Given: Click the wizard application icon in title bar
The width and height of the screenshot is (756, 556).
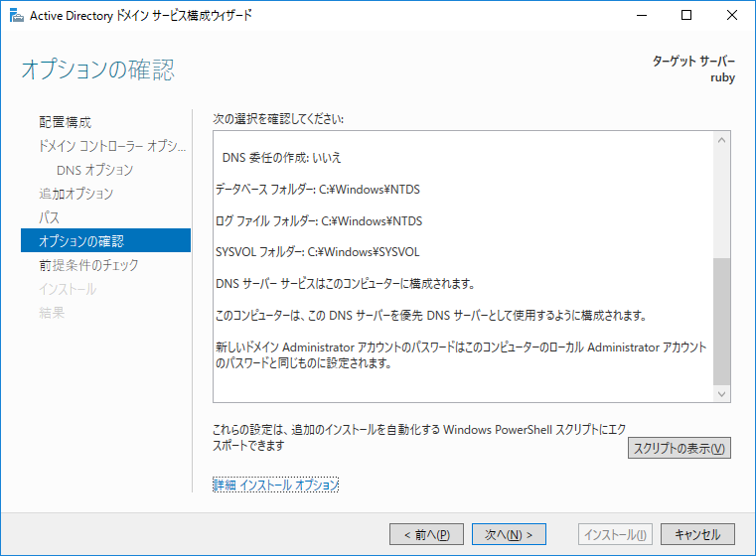Looking at the screenshot, I should tap(17, 16).
